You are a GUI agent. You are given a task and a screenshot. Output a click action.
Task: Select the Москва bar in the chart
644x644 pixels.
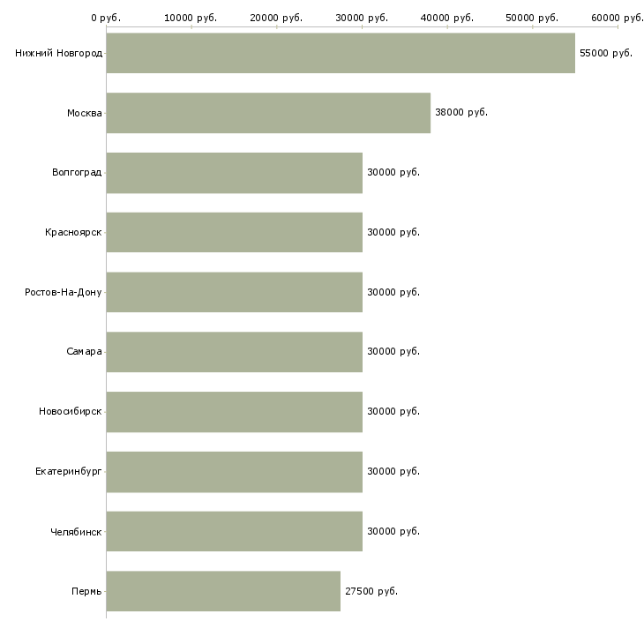(x=268, y=113)
